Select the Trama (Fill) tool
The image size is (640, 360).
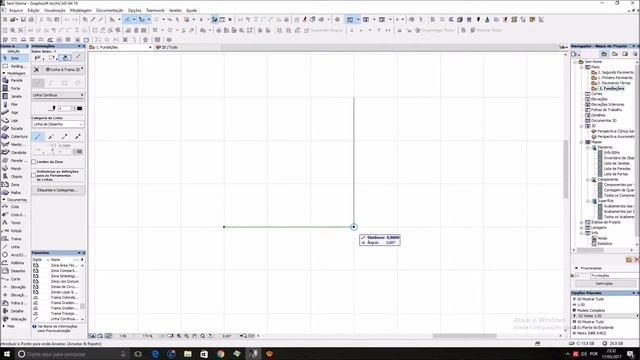14,239
